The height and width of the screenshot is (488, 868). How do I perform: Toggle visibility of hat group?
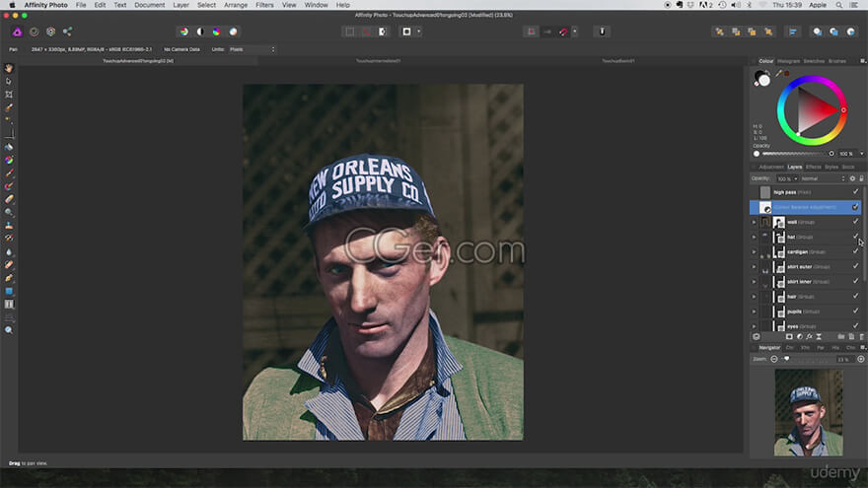(x=855, y=237)
